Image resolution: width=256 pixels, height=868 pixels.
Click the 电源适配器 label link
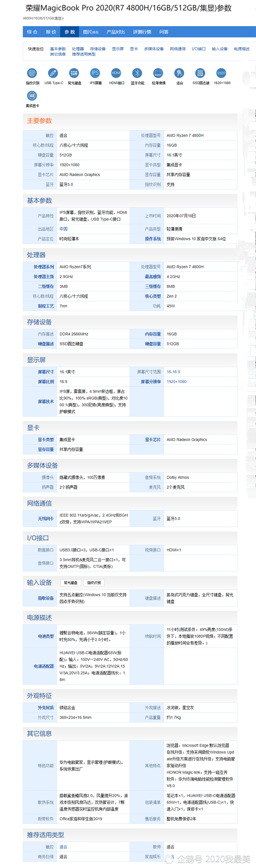[x=43, y=666]
